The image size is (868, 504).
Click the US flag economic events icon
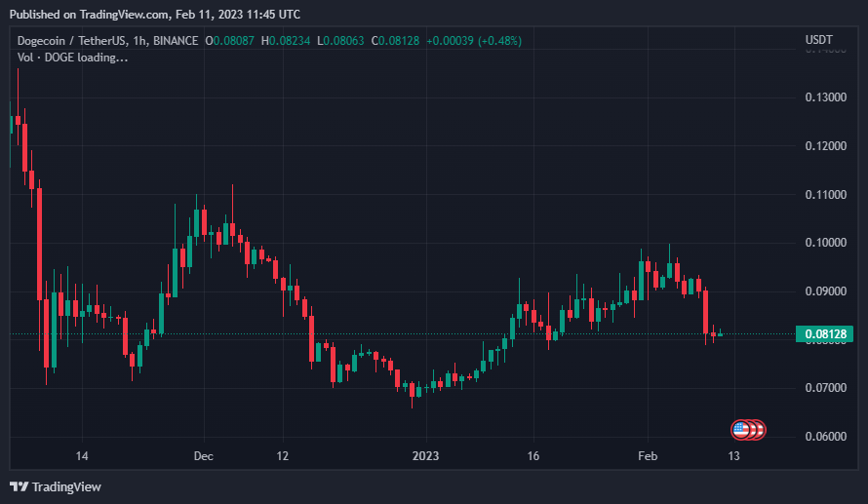740,429
